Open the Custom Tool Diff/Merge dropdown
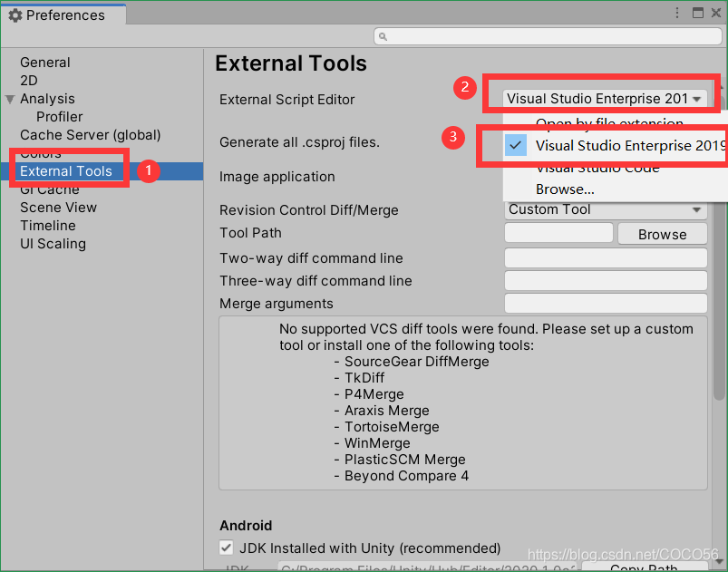The image size is (728, 572). tap(604, 209)
